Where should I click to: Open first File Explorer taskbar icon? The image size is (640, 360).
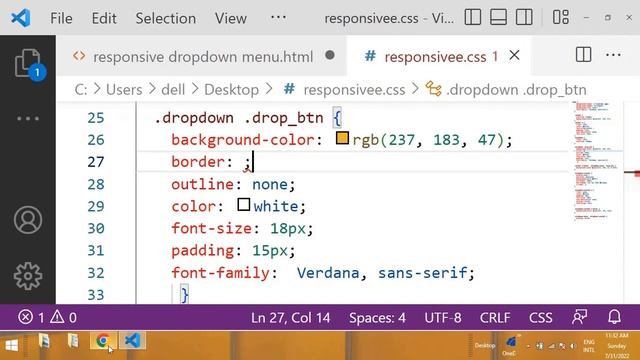pos(44,340)
